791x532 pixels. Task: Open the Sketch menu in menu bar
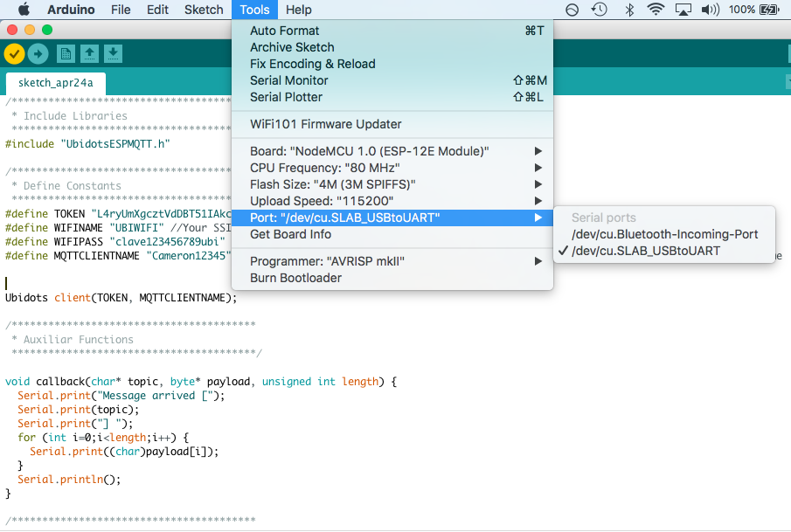pos(204,10)
